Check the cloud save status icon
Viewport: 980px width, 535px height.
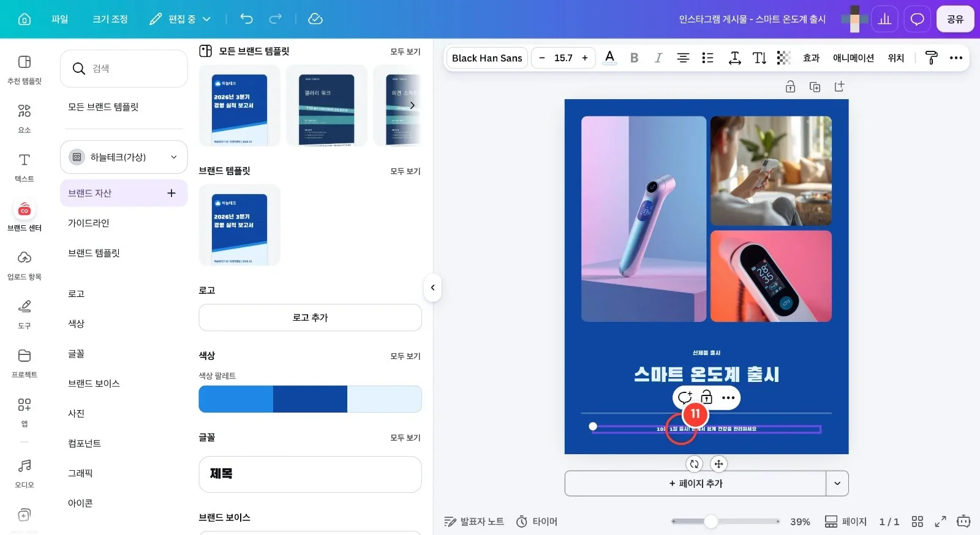click(x=315, y=19)
